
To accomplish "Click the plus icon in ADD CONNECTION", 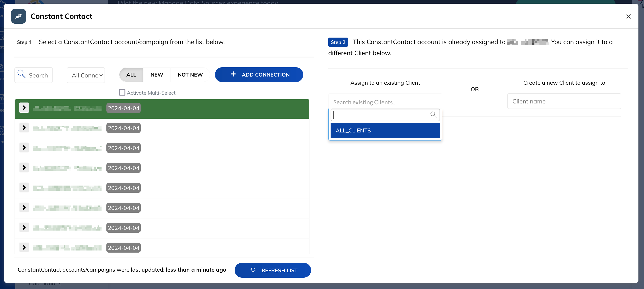I will click(233, 74).
